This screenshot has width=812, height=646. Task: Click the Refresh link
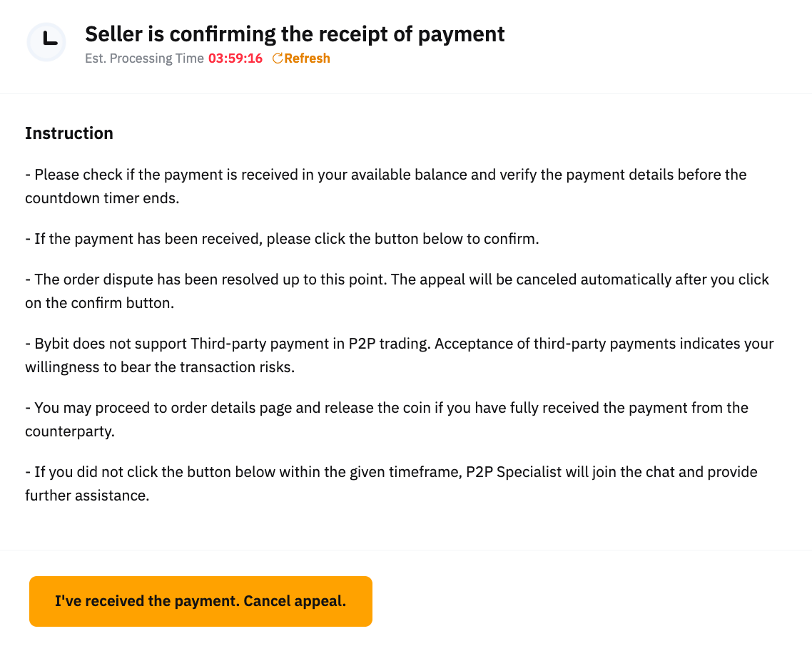click(307, 58)
